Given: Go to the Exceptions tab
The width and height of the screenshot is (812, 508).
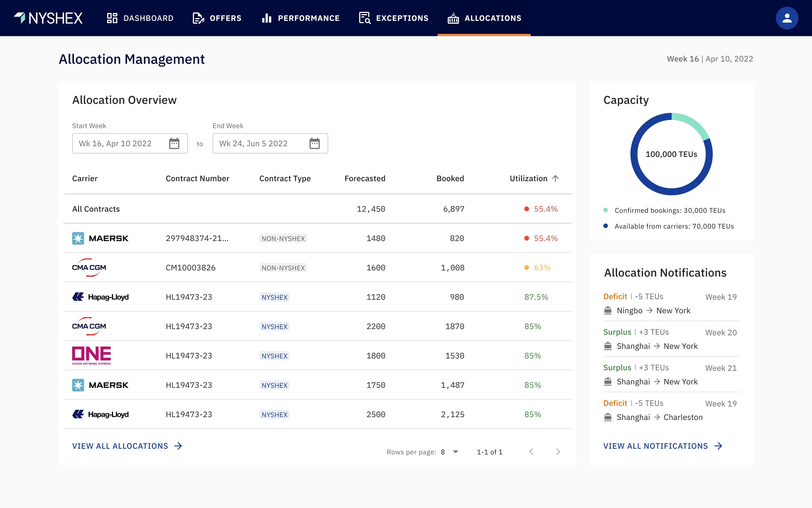Looking at the screenshot, I should click(394, 18).
